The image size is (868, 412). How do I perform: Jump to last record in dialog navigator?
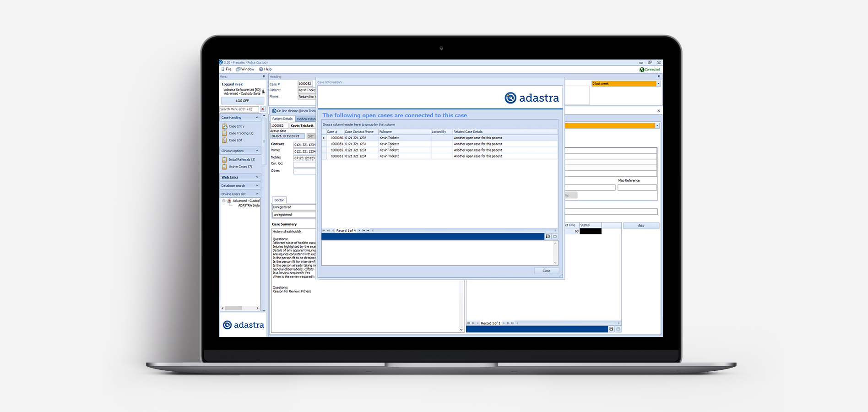click(368, 230)
